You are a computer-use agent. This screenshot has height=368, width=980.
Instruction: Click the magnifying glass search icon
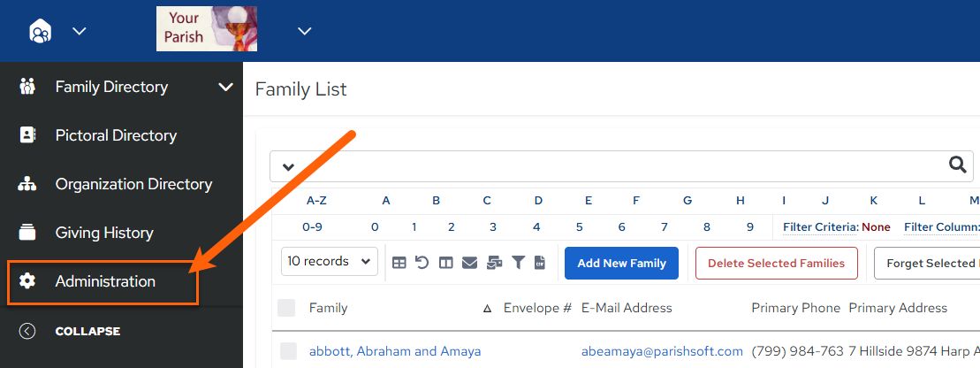[958, 165]
